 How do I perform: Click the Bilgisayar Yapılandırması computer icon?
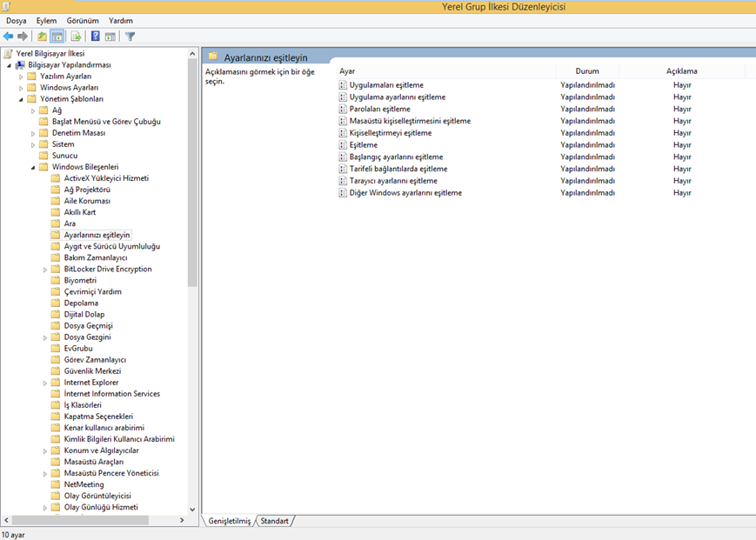20,65
